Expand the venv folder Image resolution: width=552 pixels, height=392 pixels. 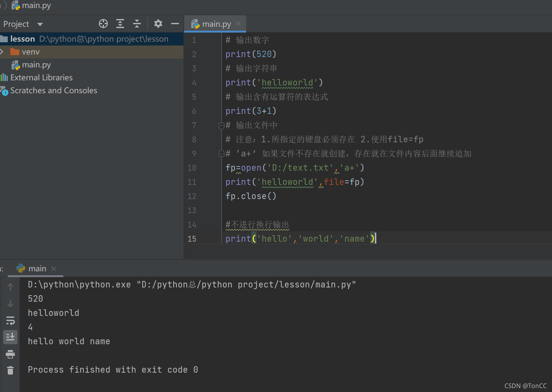(2, 52)
